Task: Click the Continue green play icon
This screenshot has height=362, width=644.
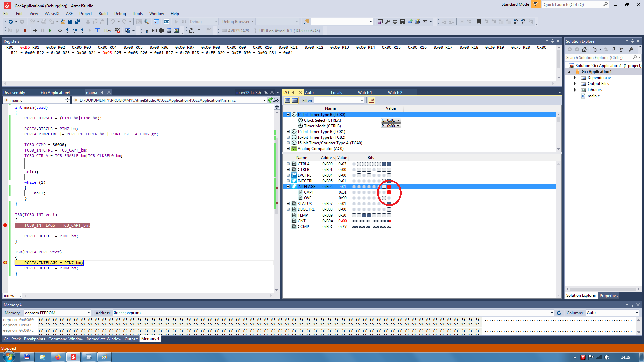Action: (50, 31)
